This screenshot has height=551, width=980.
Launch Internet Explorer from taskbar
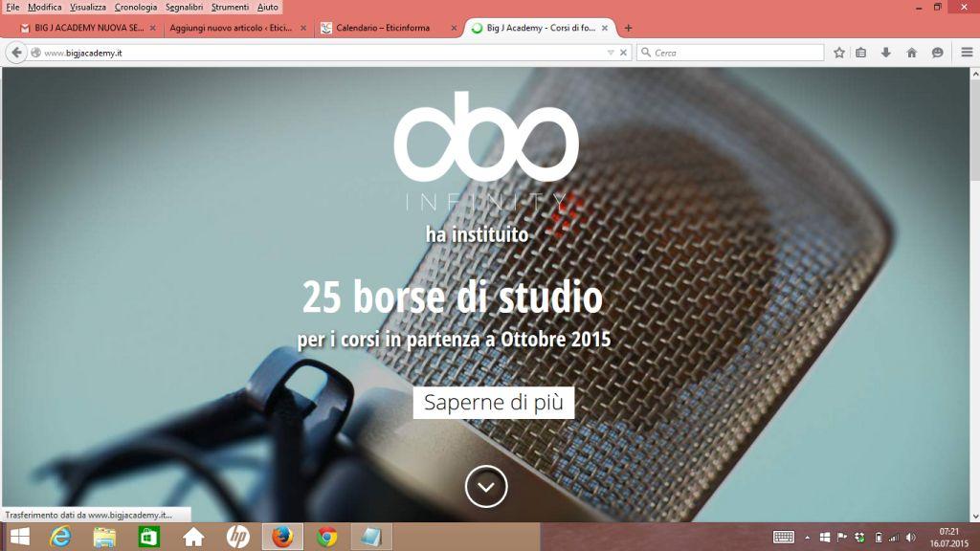click(60, 537)
